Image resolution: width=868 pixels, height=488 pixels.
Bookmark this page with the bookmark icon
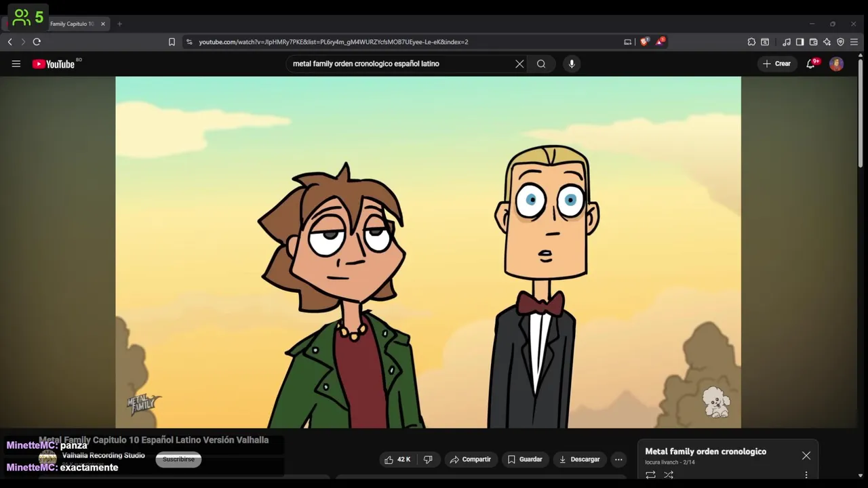[x=172, y=42]
